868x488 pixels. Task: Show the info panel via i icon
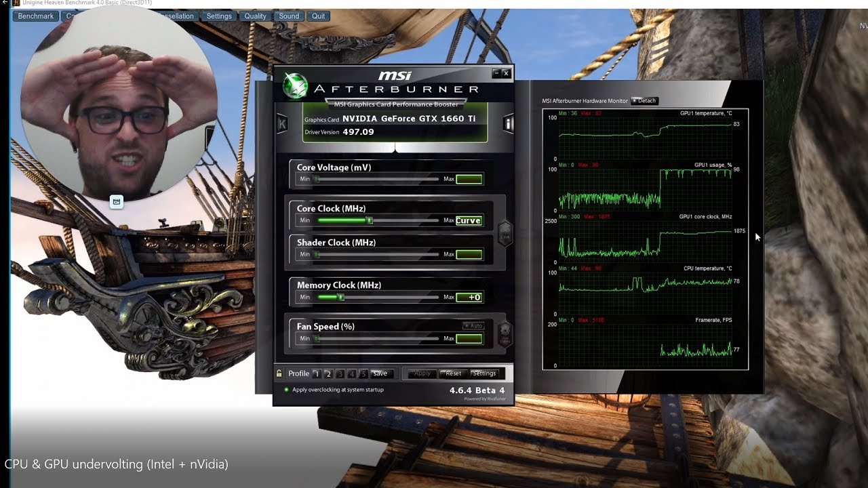508,123
